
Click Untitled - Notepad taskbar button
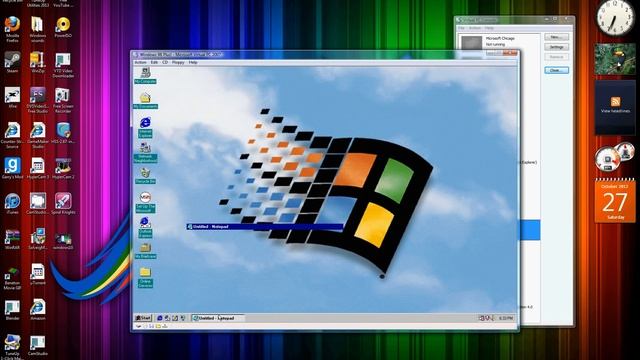tap(218, 318)
